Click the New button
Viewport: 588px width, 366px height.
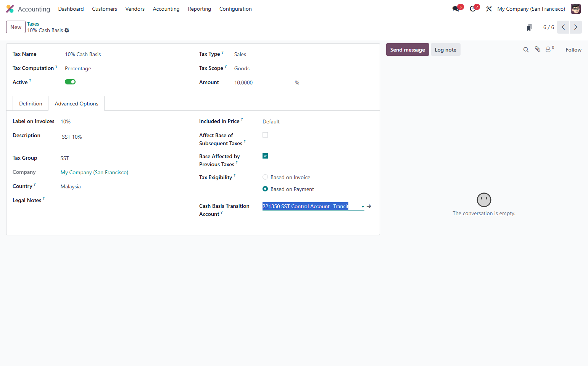pos(16,27)
